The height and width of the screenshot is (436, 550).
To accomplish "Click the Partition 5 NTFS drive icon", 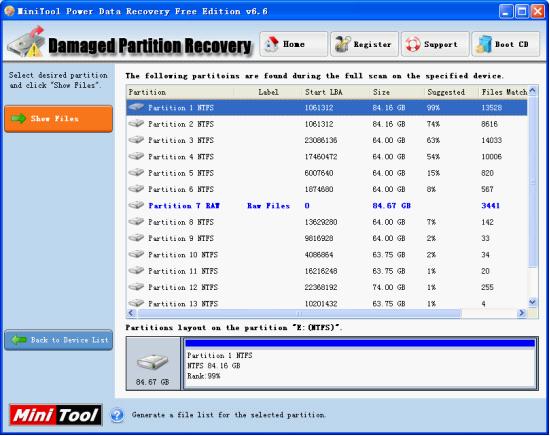I will (136, 173).
